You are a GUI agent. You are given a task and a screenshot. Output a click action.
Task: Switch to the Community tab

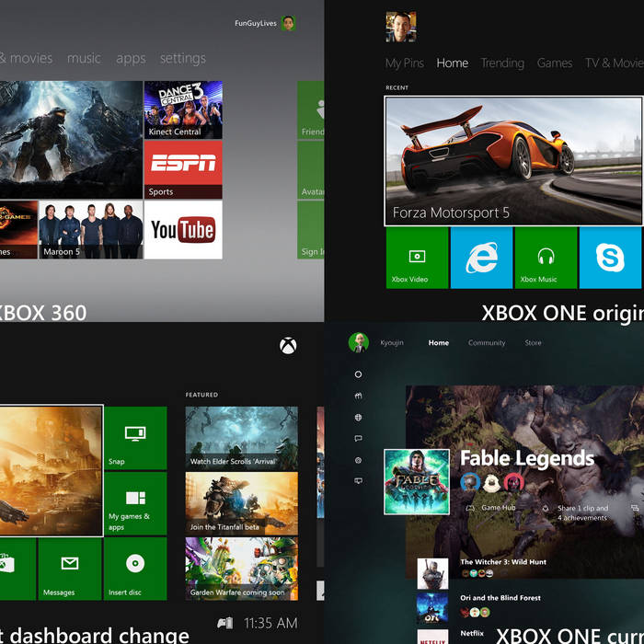pyautogui.click(x=487, y=343)
